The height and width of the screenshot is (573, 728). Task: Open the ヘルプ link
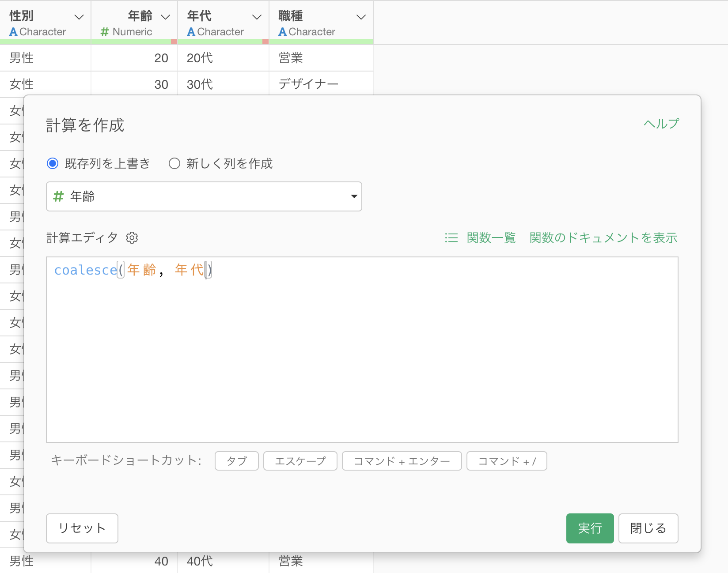click(x=661, y=124)
